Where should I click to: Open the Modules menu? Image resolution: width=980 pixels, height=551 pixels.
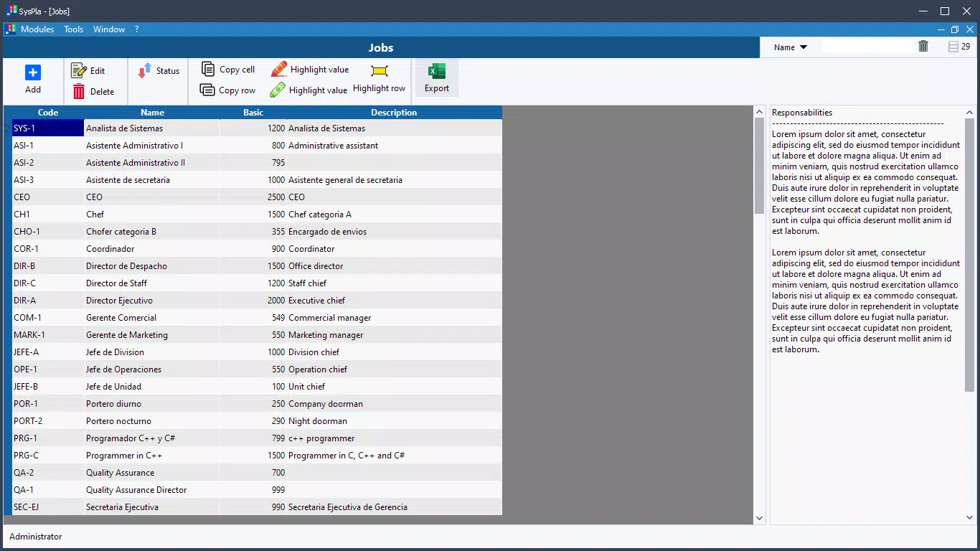[x=37, y=29]
